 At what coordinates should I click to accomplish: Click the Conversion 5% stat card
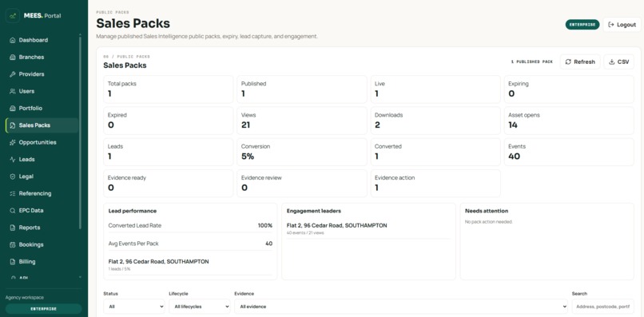pos(302,152)
